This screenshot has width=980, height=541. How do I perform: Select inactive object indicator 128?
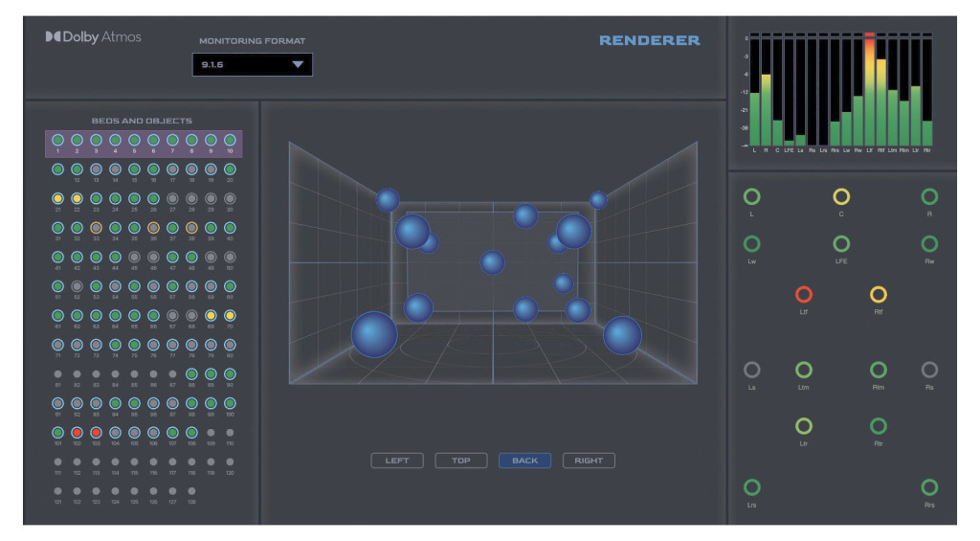tap(191, 491)
